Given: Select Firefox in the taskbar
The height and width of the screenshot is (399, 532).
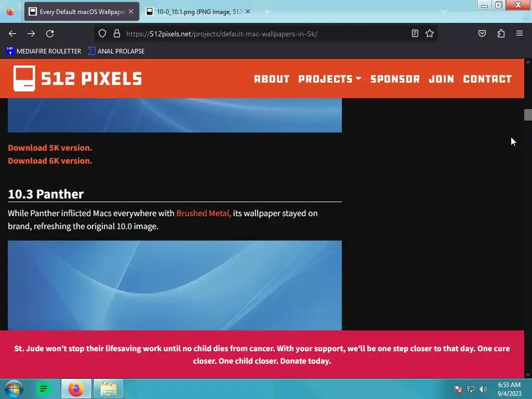Looking at the screenshot, I should (76, 389).
